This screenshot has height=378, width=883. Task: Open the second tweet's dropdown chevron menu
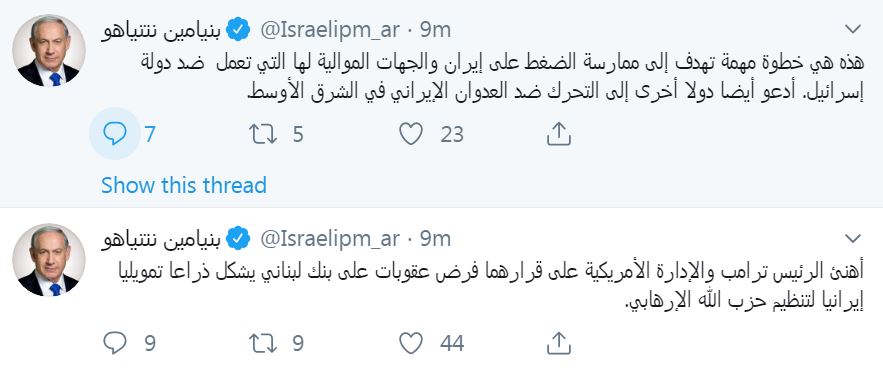coord(853,239)
